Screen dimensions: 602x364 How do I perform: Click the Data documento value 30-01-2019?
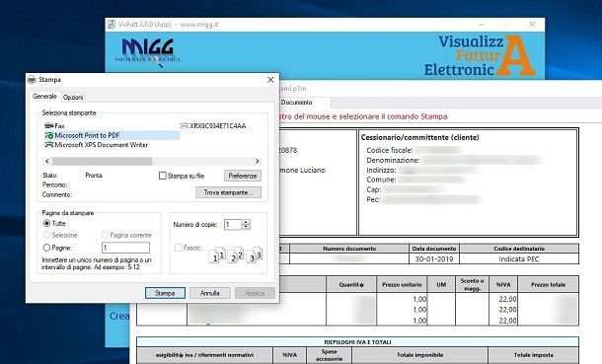(x=434, y=259)
